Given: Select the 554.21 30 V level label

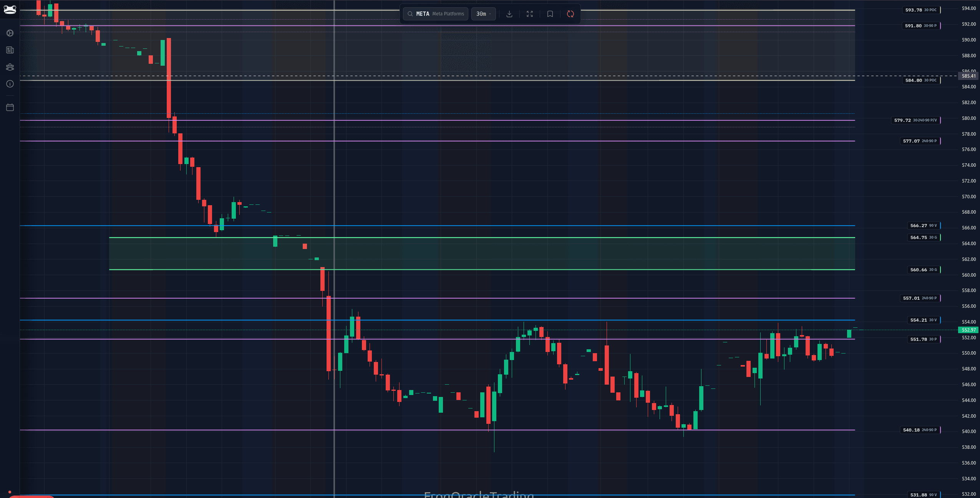Looking at the screenshot, I should (x=924, y=320).
